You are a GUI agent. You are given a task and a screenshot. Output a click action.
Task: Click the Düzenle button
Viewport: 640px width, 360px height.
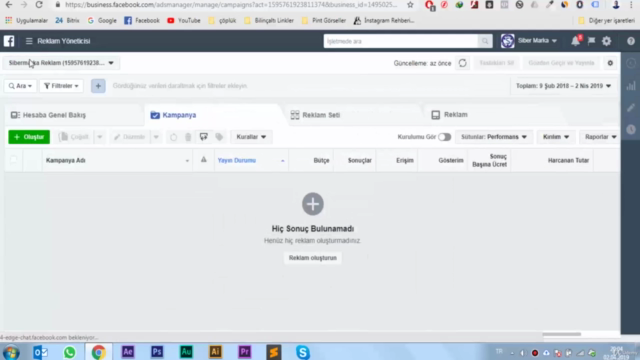click(130, 137)
